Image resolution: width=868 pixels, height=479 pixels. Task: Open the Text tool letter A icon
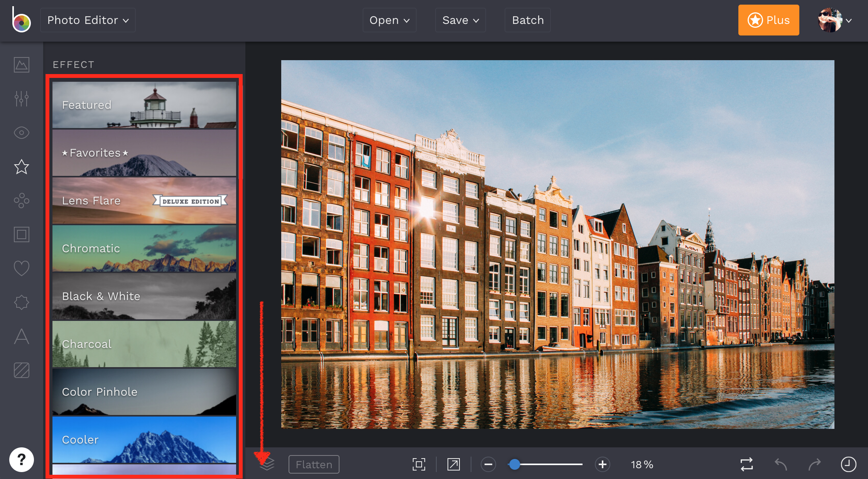[x=22, y=336]
